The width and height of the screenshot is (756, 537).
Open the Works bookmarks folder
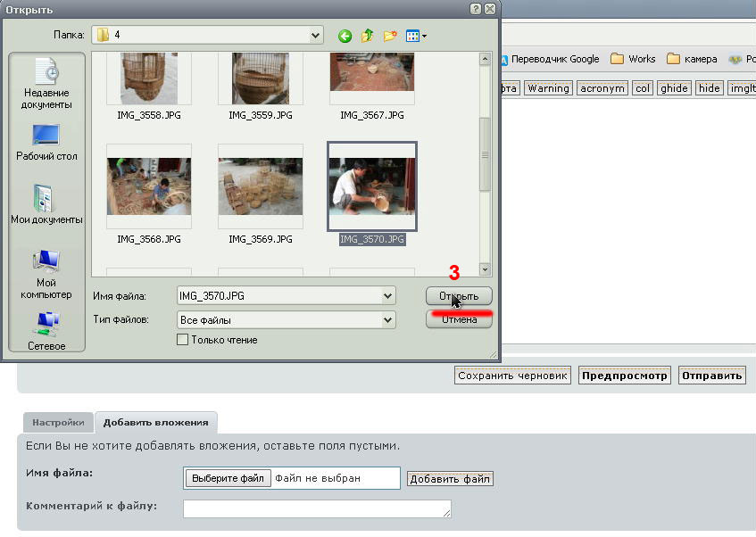(x=633, y=59)
